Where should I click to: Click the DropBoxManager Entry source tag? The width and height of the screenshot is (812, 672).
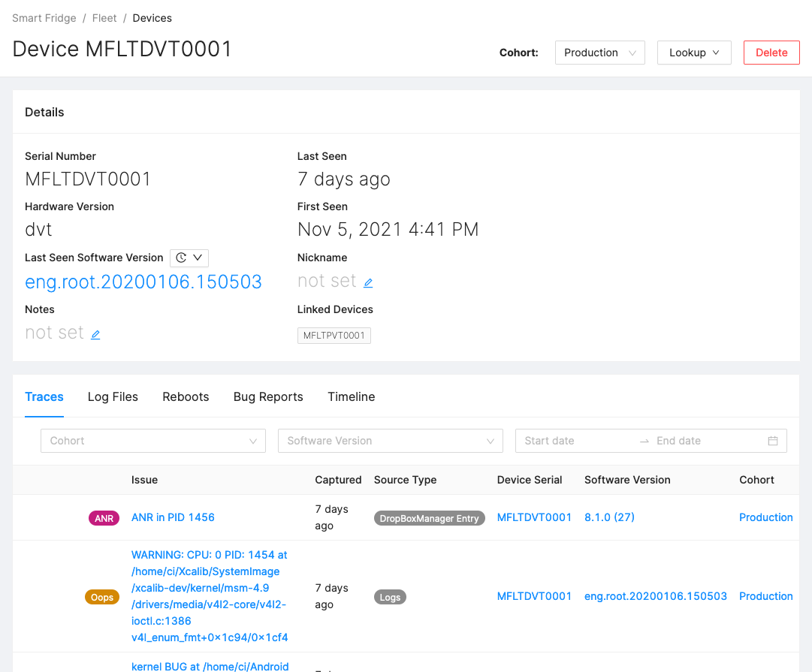[429, 517]
